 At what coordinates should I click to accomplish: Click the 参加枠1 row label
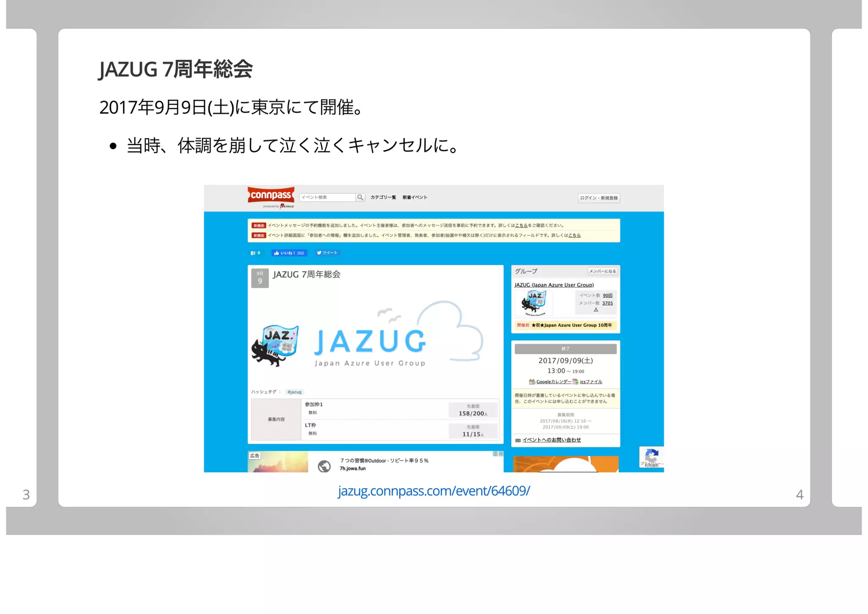pyautogui.click(x=314, y=404)
